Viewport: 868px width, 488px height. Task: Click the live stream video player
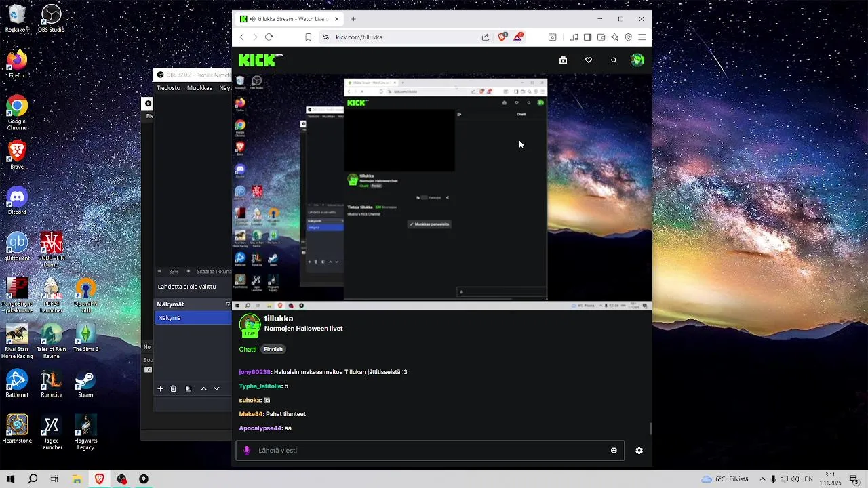(441, 192)
